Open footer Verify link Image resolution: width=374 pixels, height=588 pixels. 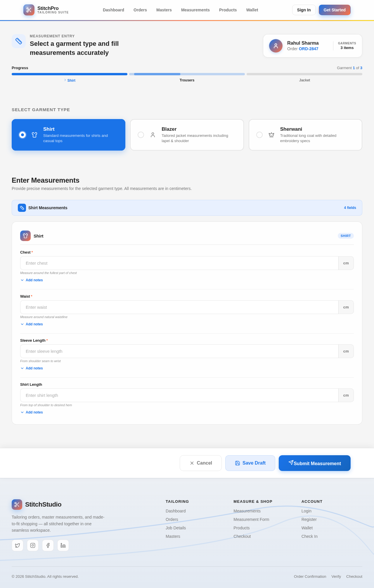tap(336, 576)
